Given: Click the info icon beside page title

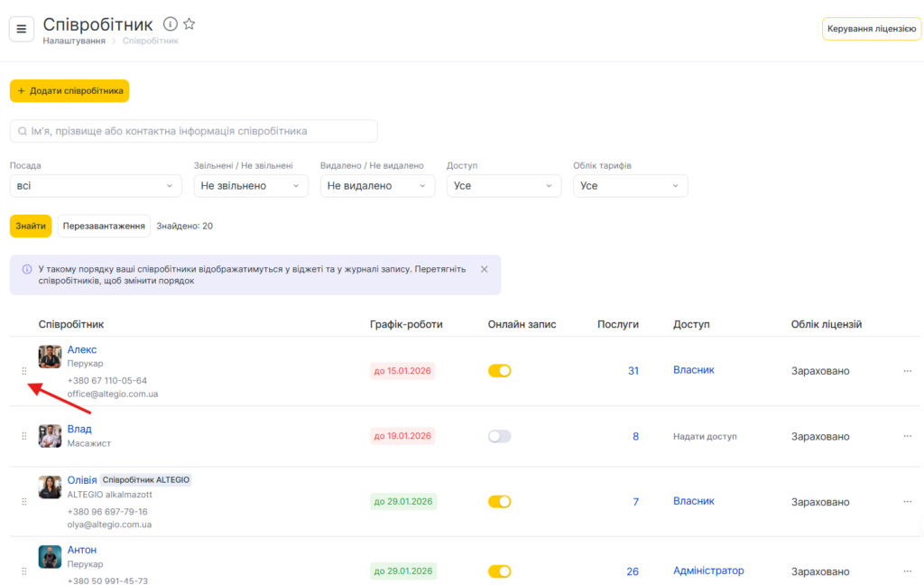Looking at the screenshot, I should [x=171, y=24].
